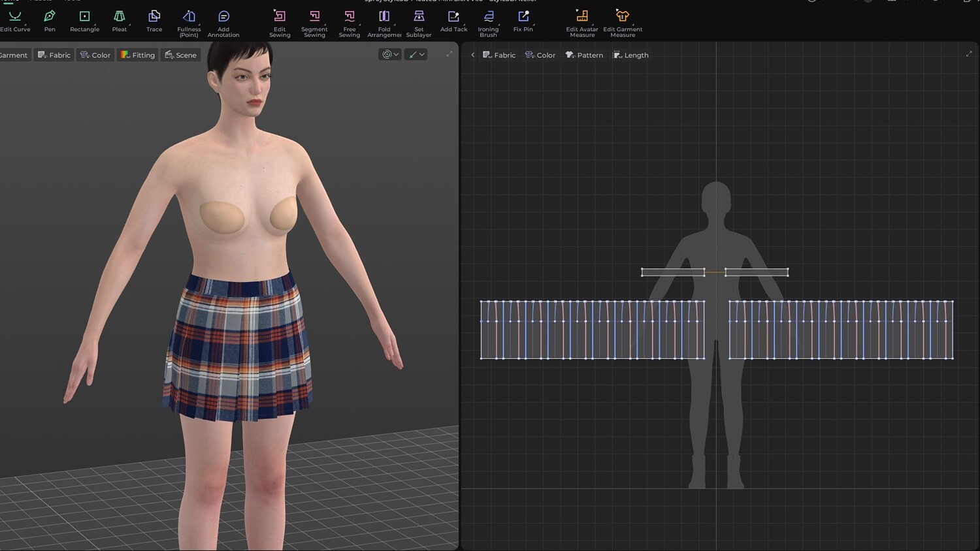This screenshot has width=980, height=551.
Task: Select the Edit Curve tool
Action: (15, 21)
